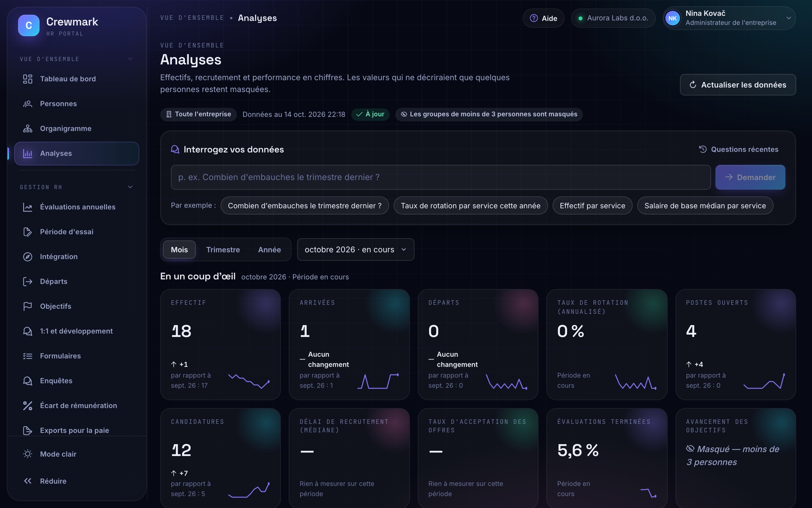Click the Demander submit button
This screenshot has height=508, width=812.
[750, 177]
